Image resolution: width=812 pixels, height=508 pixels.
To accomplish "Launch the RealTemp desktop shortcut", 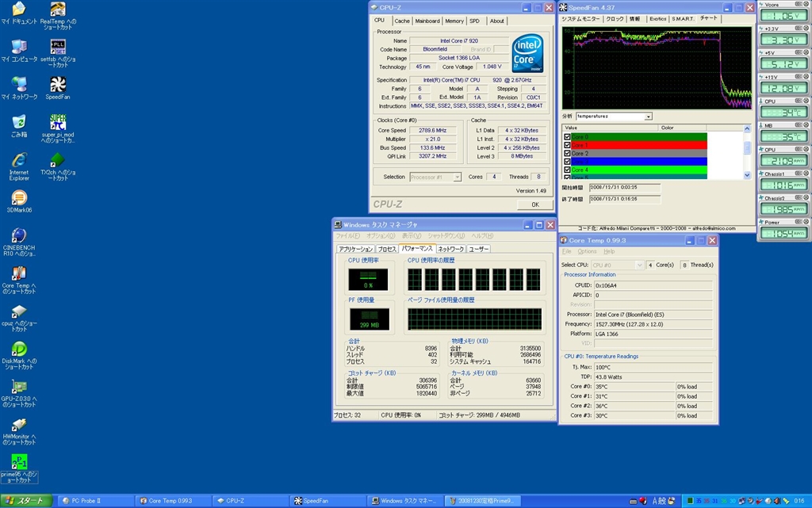I will [x=57, y=10].
